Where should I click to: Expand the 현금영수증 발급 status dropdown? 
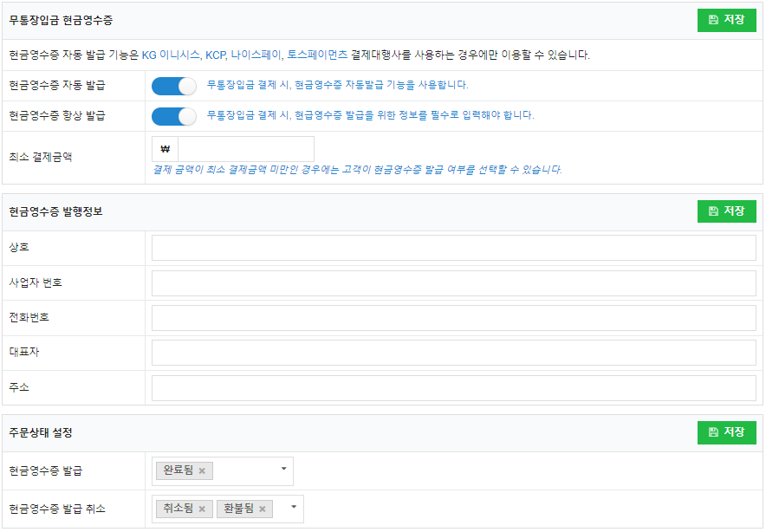tap(283, 469)
